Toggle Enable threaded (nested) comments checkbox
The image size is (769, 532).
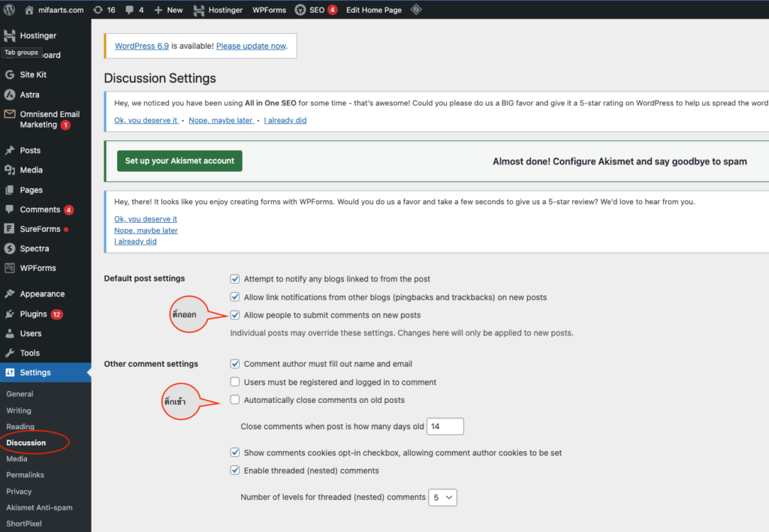(235, 470)
